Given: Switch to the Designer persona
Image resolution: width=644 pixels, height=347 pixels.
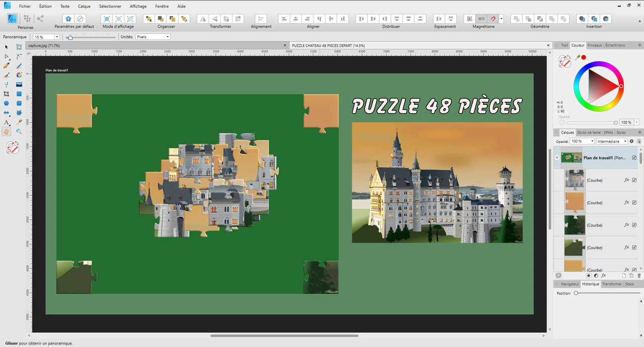Looking at the screenshot, I should (13, 19).
